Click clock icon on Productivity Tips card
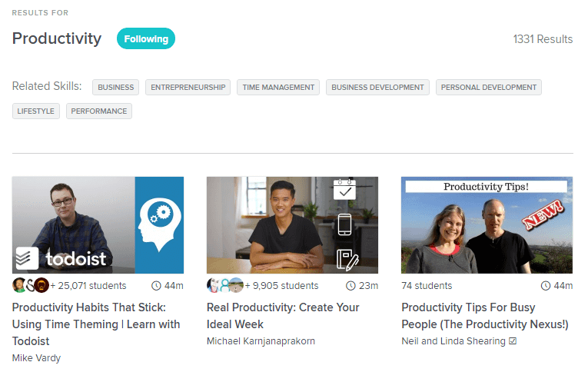 tap(546, 286)
